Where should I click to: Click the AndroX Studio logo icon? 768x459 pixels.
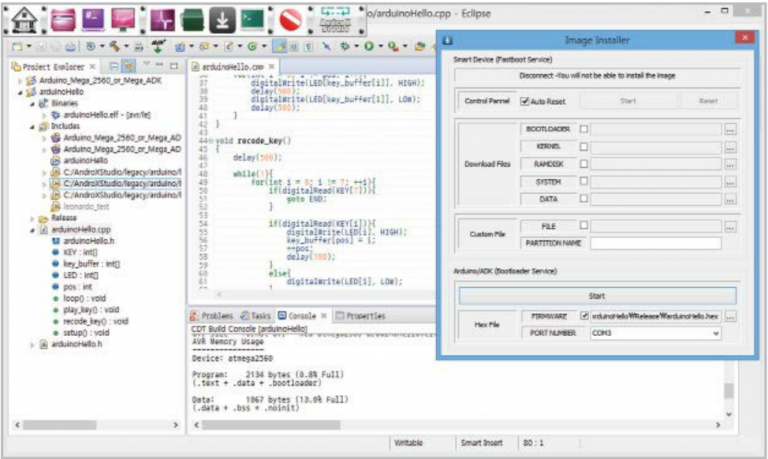(336, 20)
